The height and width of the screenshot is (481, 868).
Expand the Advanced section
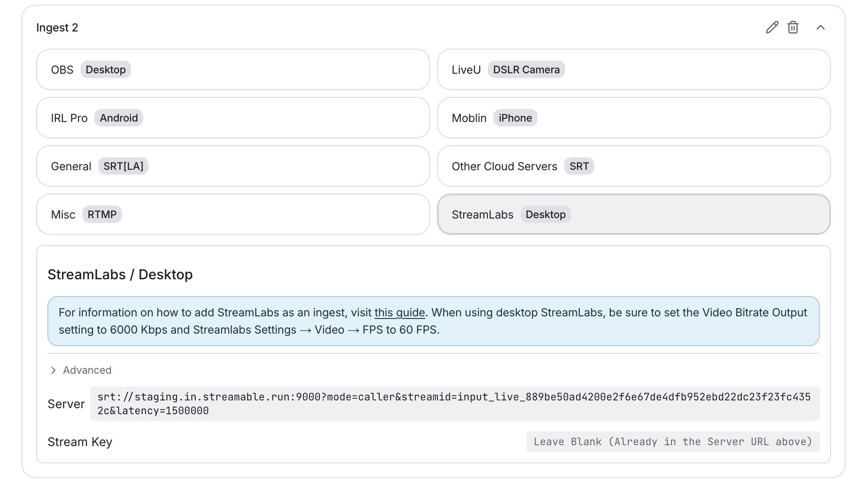click(x=81, y=370)
